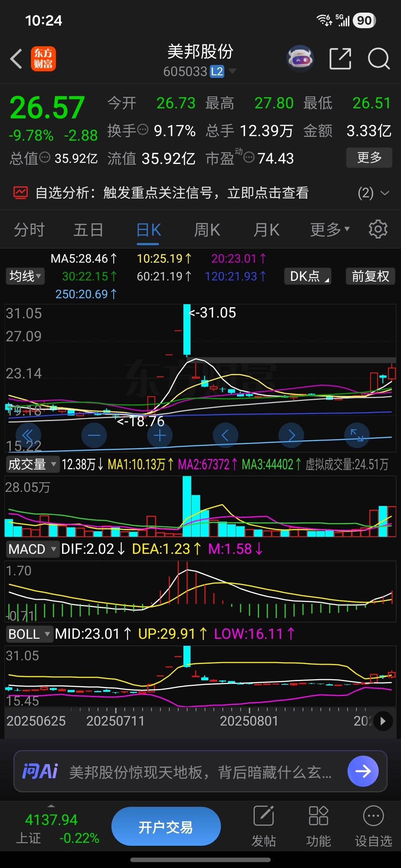
Task: Tap the 美邦股份 stock title
Action: point(200,51)
